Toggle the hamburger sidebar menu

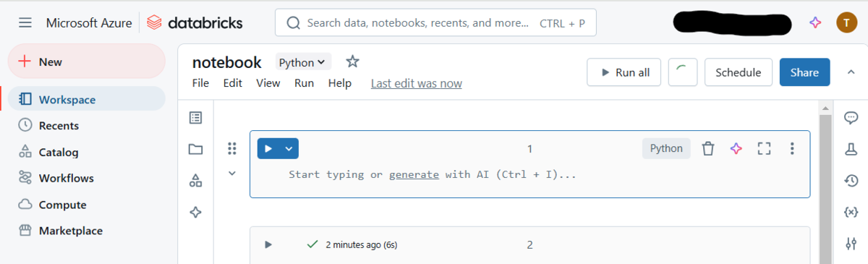(25, 23)
